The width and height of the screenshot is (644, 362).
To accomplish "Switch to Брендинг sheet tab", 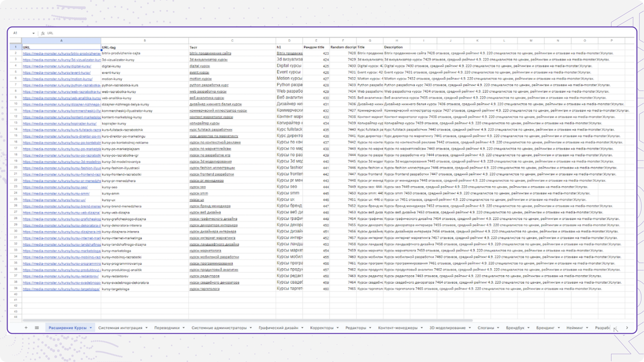I will (x=547, y=328).
